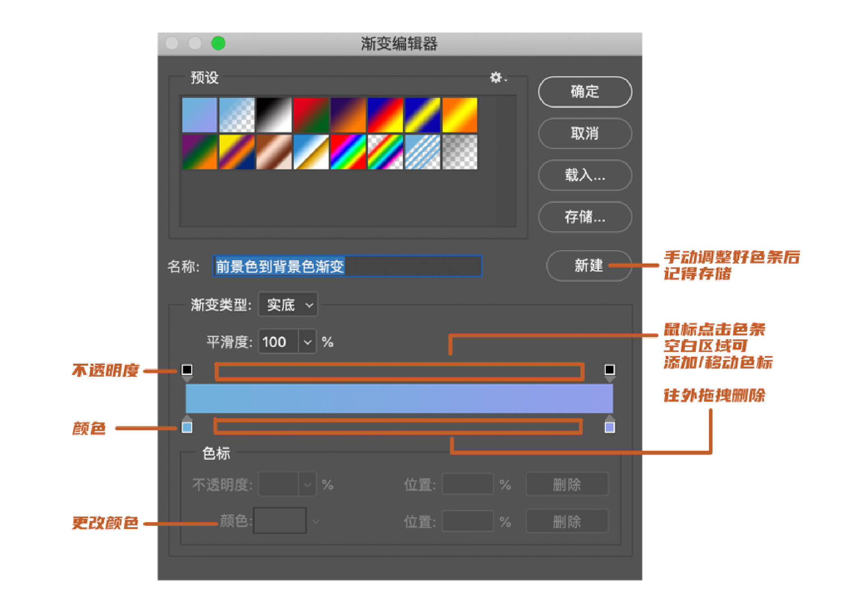Click the 确定 button
868x613 pixels.
(585, 92)
